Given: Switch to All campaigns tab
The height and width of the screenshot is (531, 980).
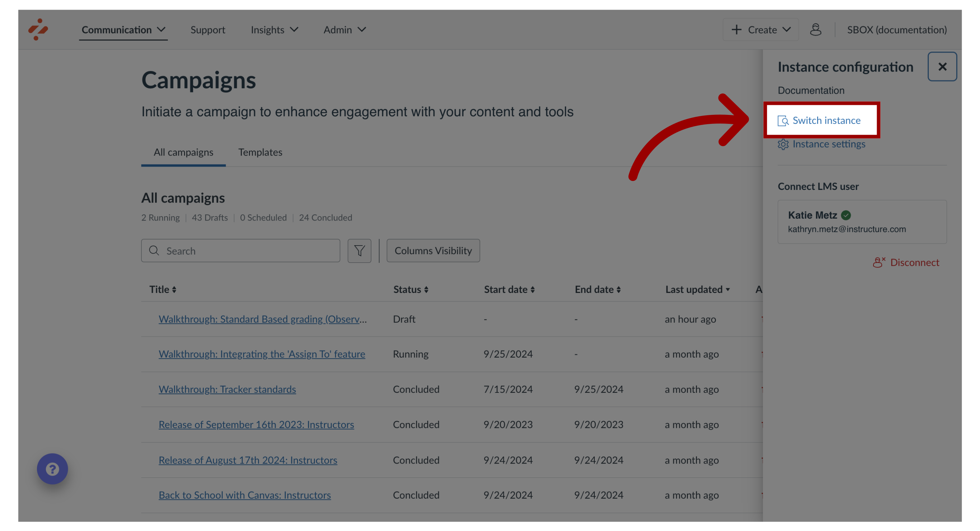Looking at the screenshot, I should pos(183,152).
